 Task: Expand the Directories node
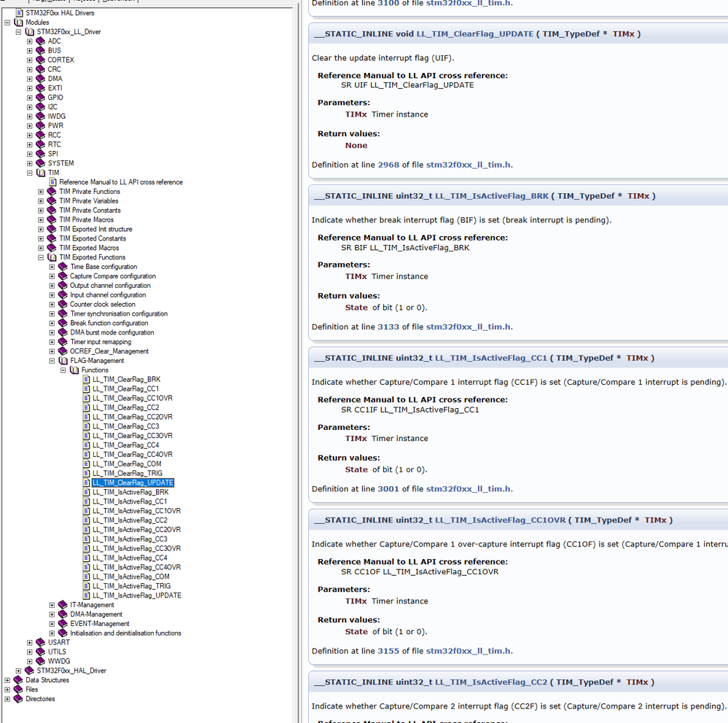[x=7, y=699]
